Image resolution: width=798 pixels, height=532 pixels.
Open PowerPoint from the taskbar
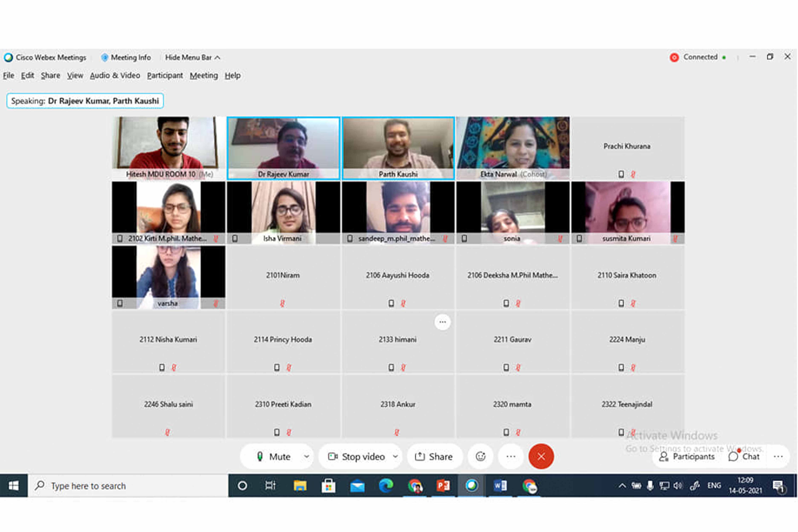[443, 486]
